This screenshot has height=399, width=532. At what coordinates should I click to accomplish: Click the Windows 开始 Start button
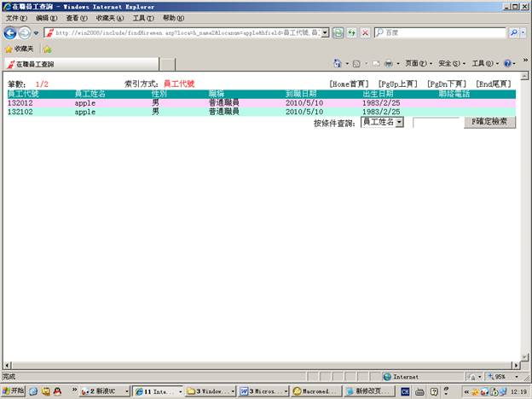click(x=14, y=392)
